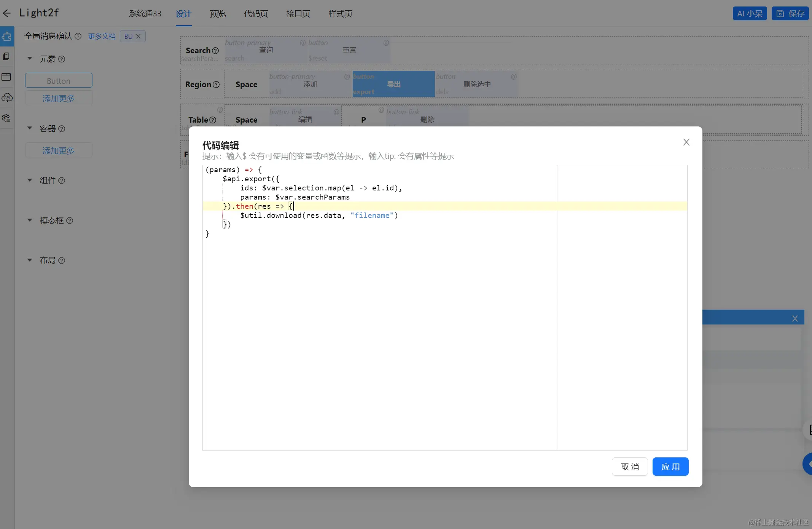Switch to the 设计 tab
Screen dimensions: 812x529
click(183, 14)
